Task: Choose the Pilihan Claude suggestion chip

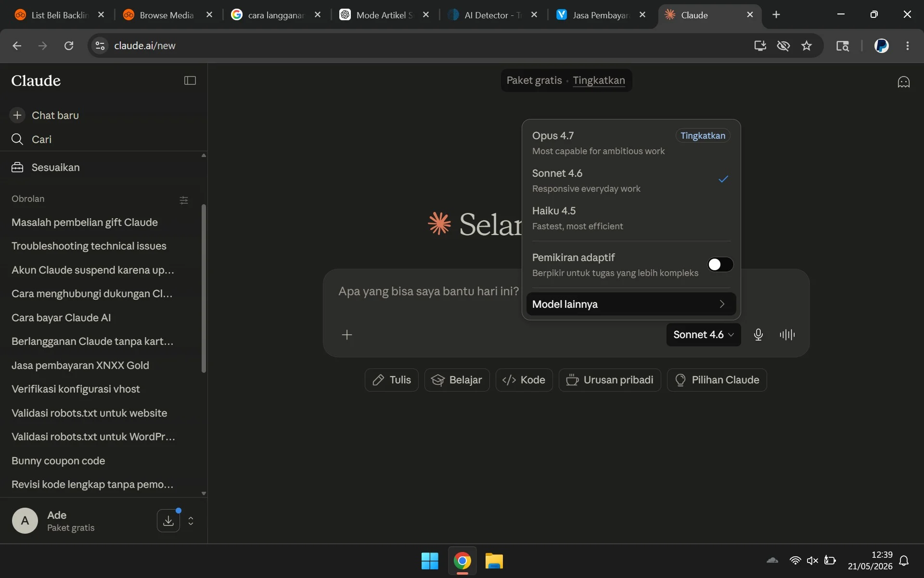Action: pos(717,380)
